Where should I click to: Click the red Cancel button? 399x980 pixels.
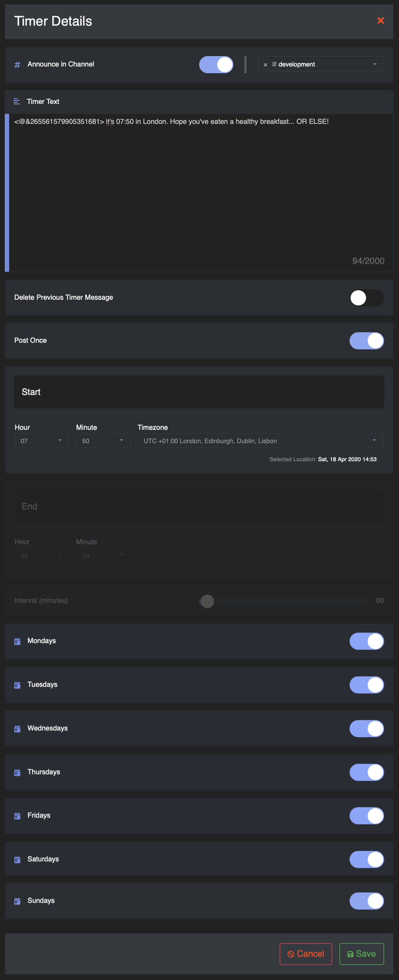pos(306,954)
